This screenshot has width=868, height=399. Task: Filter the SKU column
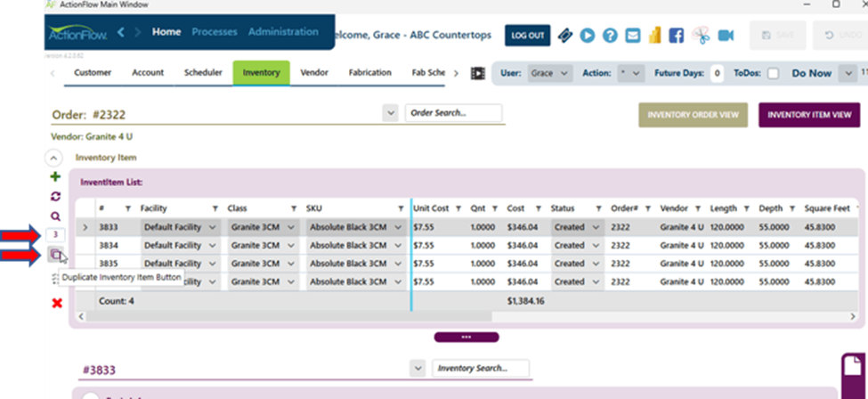(401, 209)
